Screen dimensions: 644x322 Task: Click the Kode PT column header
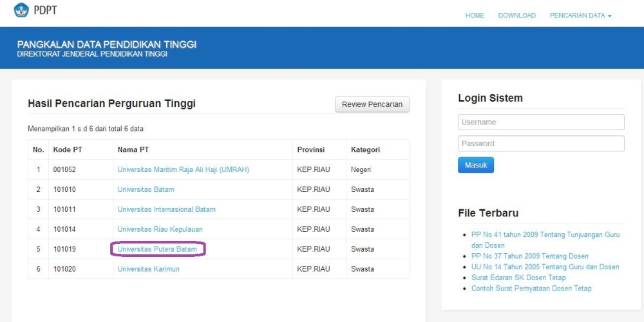coord(68,150)
